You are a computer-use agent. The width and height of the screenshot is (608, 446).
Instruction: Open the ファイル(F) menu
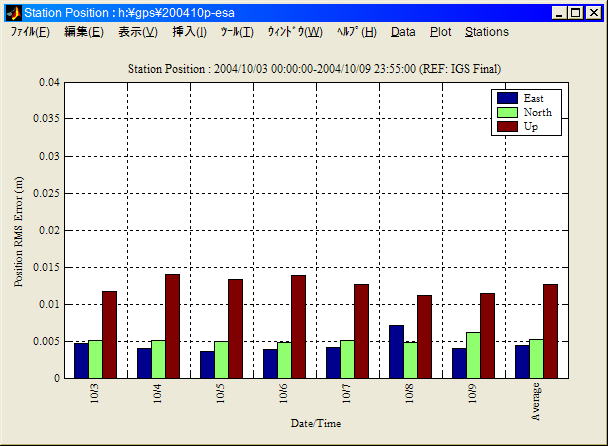(30, 32)
